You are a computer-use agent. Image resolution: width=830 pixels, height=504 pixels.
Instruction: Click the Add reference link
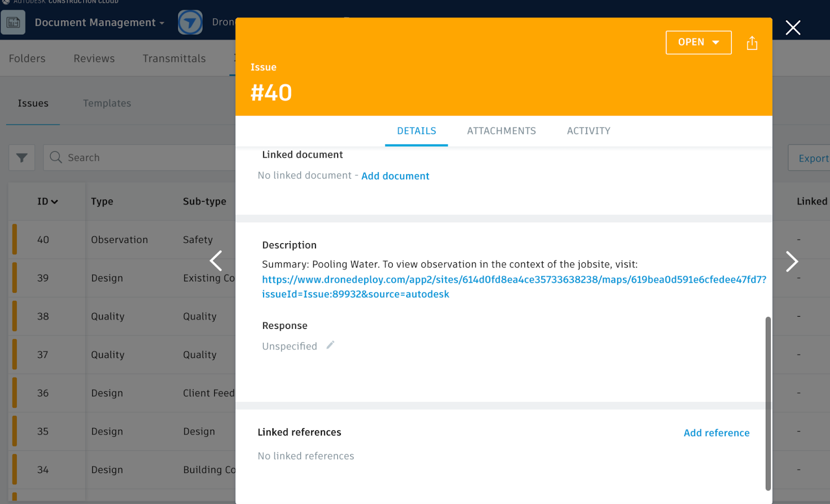pyautogui.click(x=716, y=432)
